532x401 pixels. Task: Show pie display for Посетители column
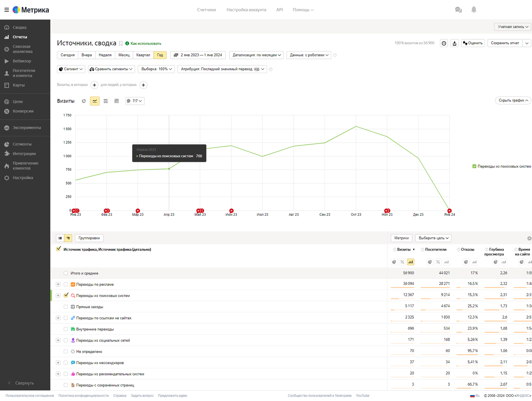(430, 262)
